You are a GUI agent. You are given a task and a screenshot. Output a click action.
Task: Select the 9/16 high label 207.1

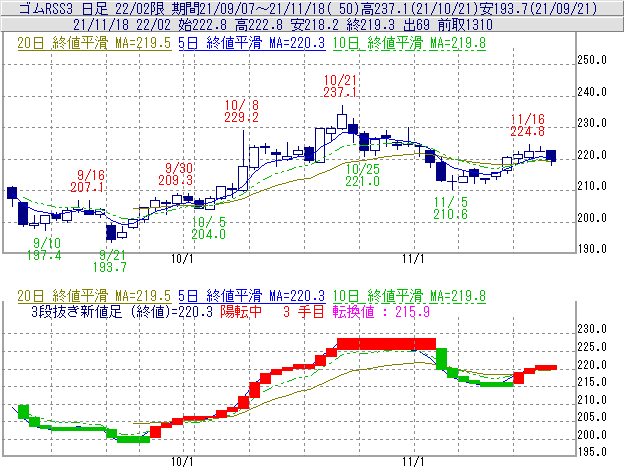point(88,187)
